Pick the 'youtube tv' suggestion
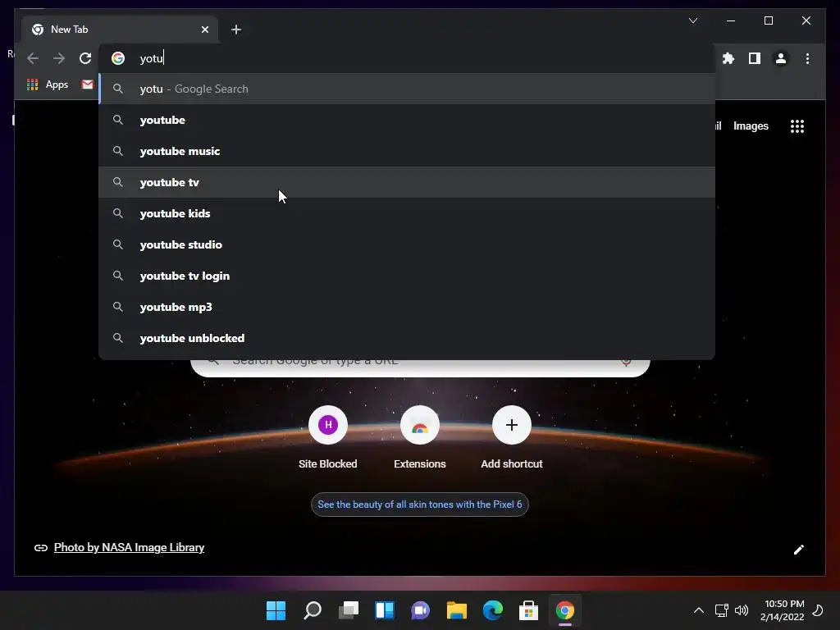840x630 pixels. (x=407, y=182)
